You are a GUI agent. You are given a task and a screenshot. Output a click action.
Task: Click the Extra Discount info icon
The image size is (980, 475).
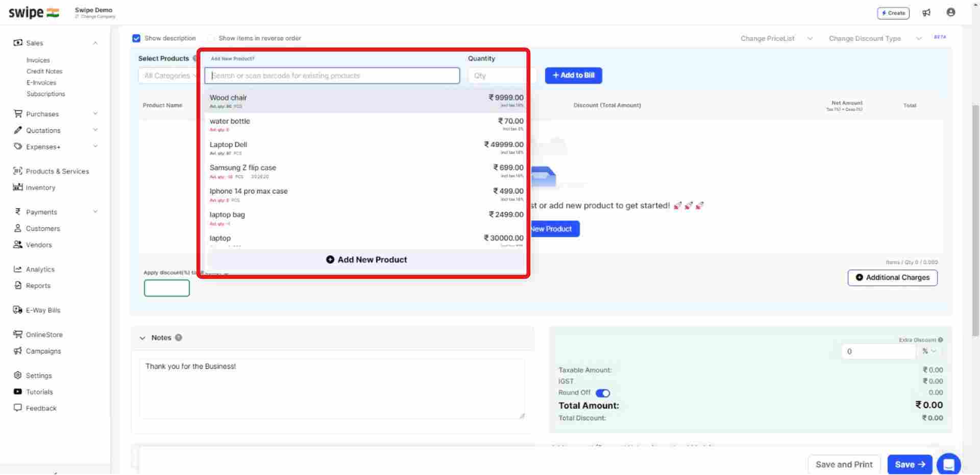[940, 340]
